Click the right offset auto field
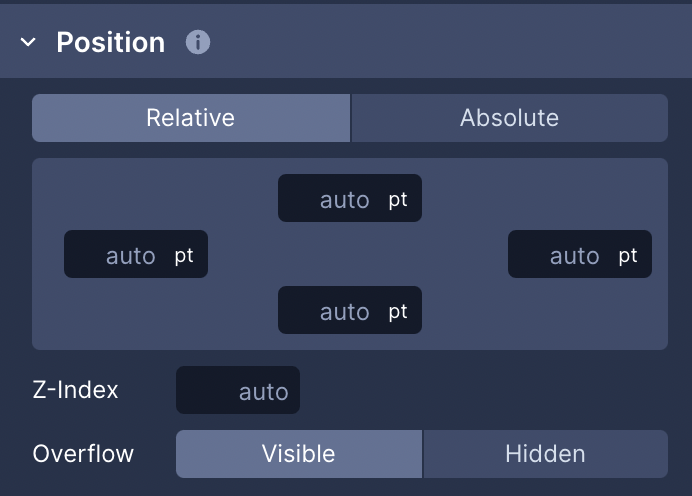This screenshot has width=692, height=496. pyautogui.click(x=574, y=255)
